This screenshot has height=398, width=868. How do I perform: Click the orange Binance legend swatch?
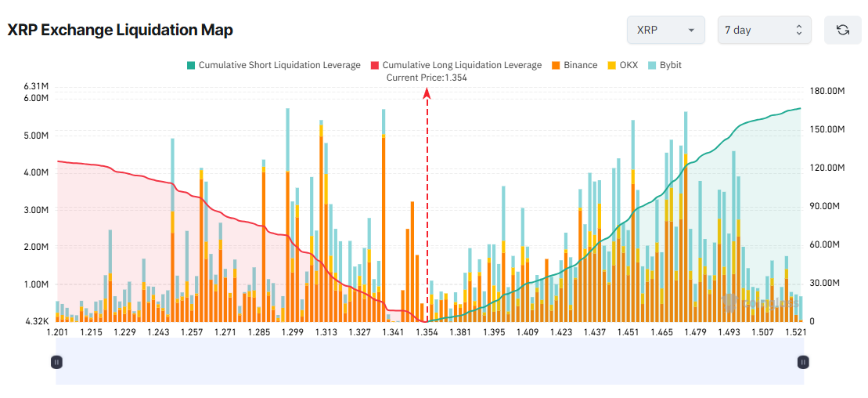556,65
